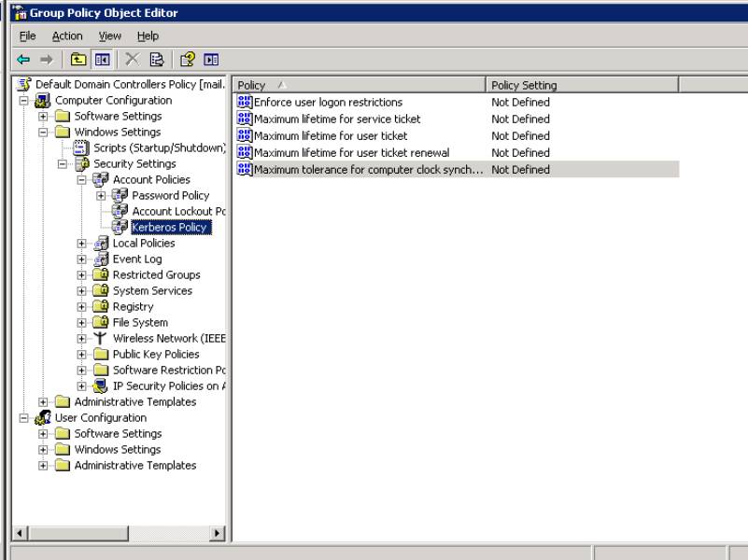Sort by the Policy Setting column header
Viewport: 748px width, 560px height.
pyautogui.click(x=582, y=85)
